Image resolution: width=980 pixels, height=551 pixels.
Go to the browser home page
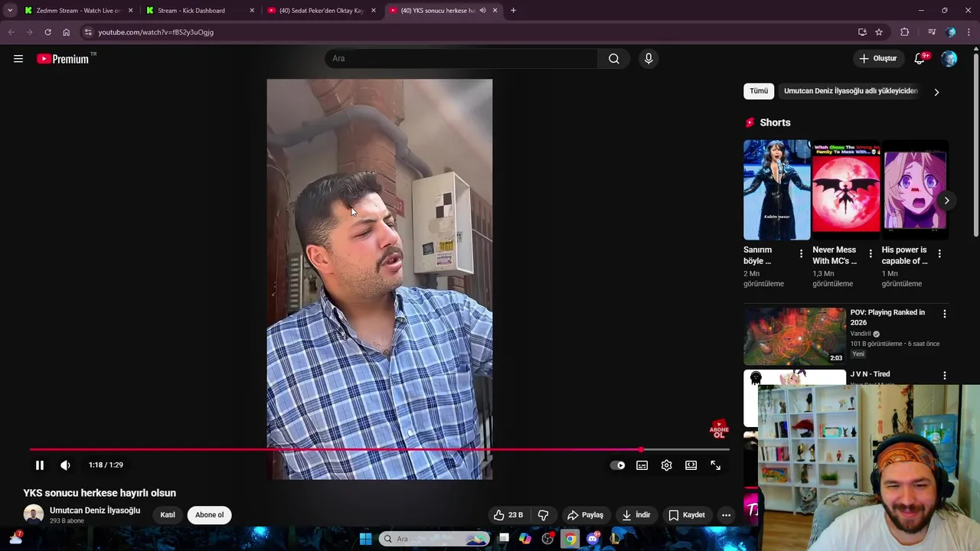[x=67, y=32]
